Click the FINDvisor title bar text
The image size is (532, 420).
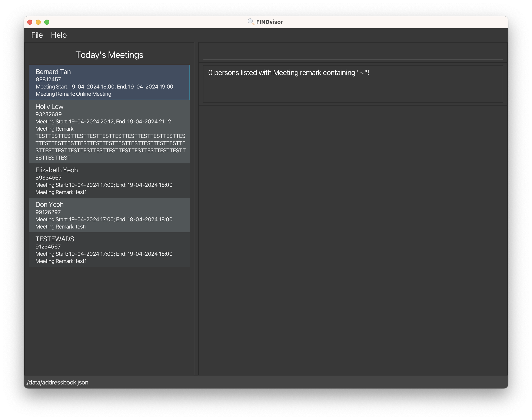(x=269, y=22)
